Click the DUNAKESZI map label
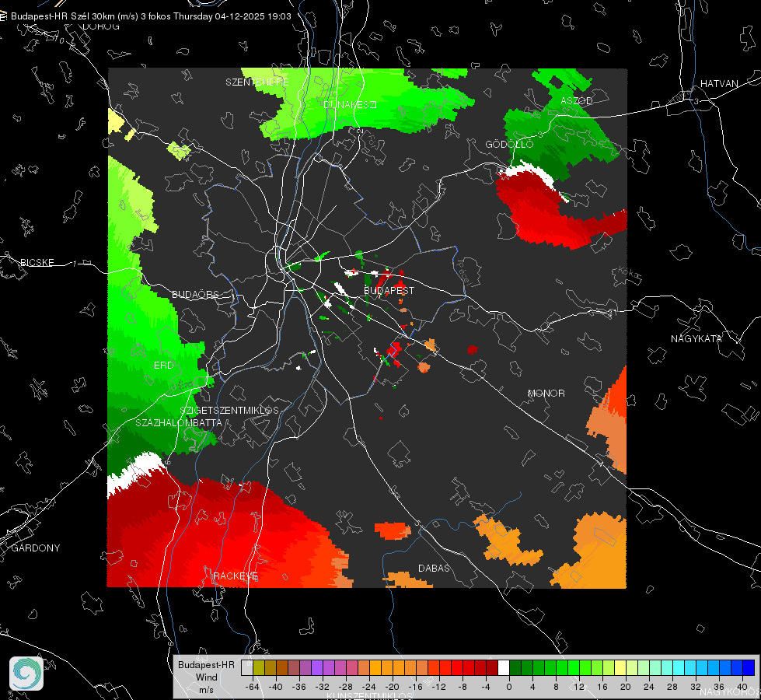 (x=350, y=104)
